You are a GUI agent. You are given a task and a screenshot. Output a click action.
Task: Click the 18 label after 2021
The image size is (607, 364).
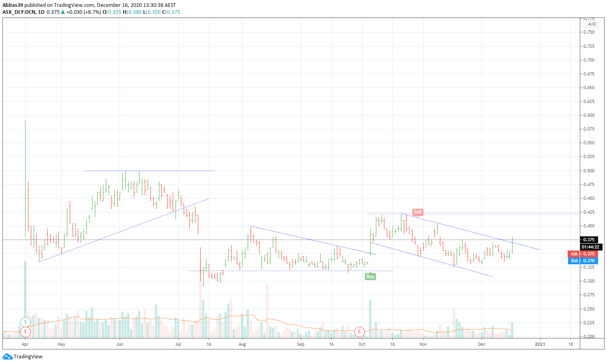571,344
